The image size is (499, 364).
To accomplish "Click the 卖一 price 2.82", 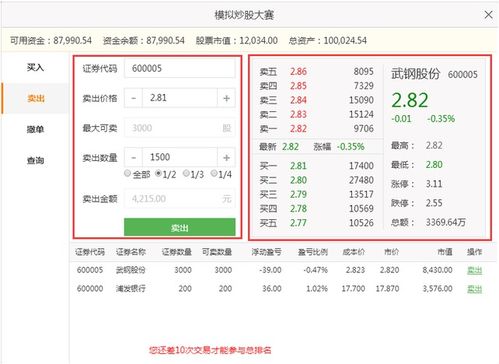I will [x=298, y=129].
